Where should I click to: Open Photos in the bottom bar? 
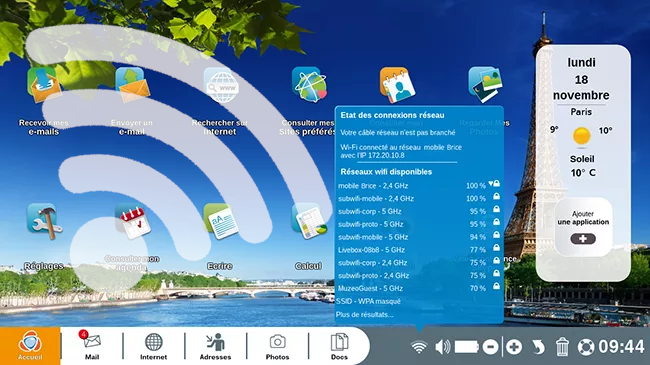point(277,346)
